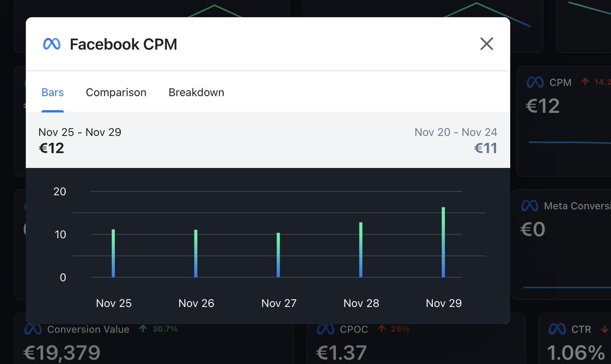611x364 pixels.
Task: Click the Meta icon on CPM card
Action: pos(535,82)
